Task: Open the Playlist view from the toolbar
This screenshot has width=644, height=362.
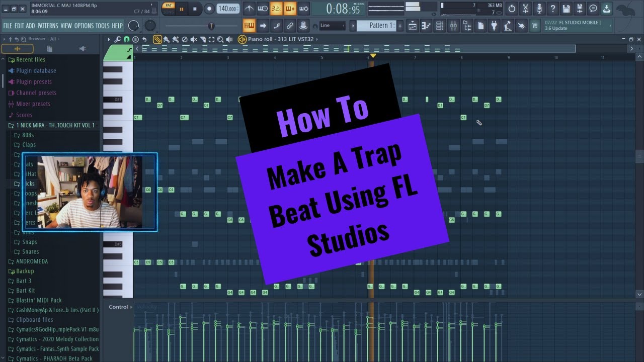Action: (x=412, y=26)
